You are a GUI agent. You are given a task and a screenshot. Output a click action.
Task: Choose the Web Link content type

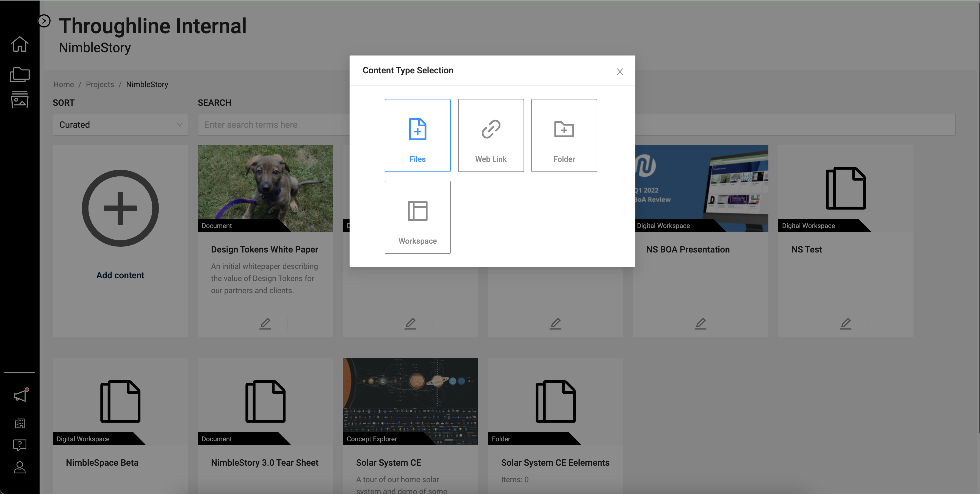click(491, 135)
